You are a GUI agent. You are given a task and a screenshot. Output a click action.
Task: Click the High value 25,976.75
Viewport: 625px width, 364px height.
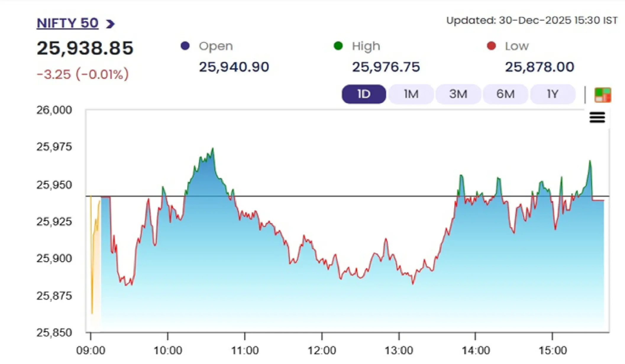tap(386, 67)
